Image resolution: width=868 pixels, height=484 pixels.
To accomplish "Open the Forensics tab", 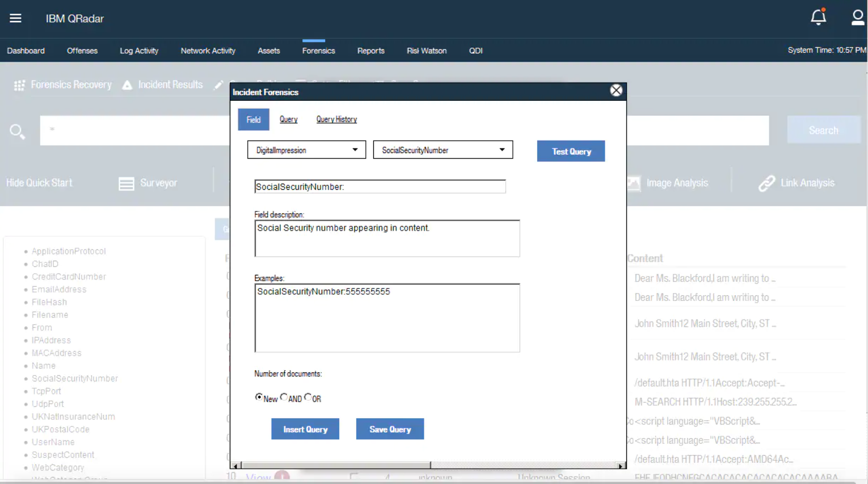I will point(319,50).
